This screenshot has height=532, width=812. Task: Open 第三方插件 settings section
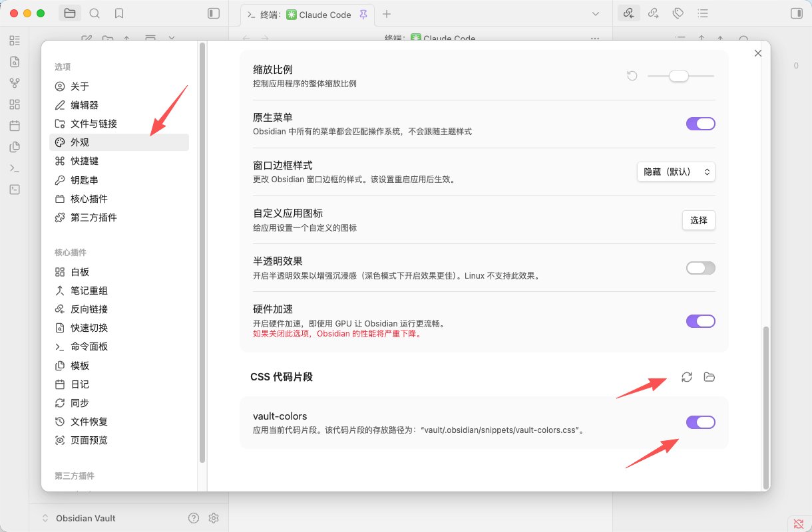coord(119,217)
